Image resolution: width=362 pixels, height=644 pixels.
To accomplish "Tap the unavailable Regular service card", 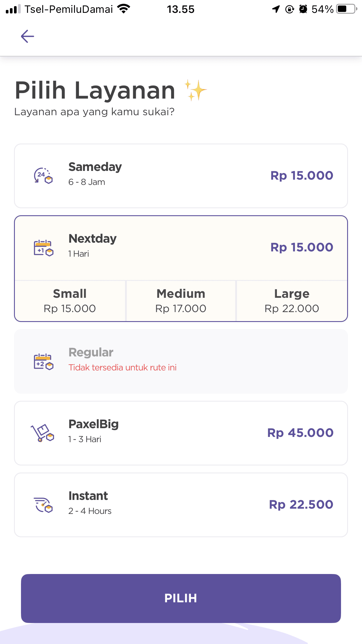I will click(x=181, y=361).
